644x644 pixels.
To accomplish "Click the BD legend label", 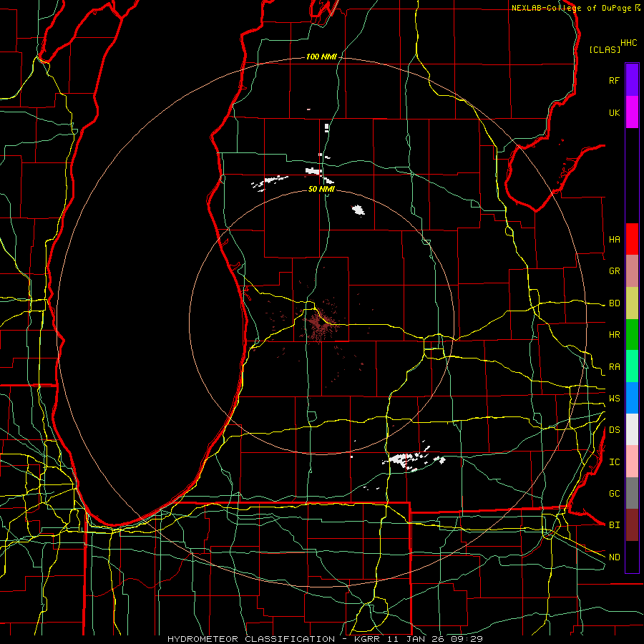I will coord(614,303).
